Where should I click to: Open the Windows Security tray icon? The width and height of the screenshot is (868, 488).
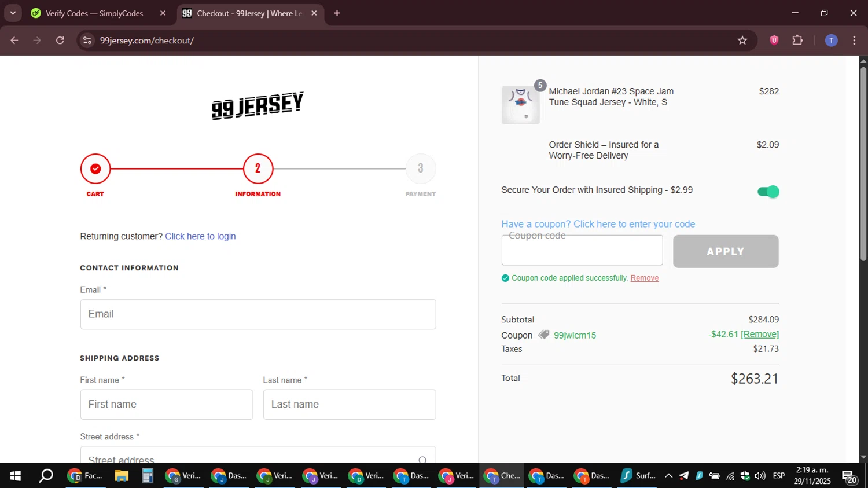745,476
